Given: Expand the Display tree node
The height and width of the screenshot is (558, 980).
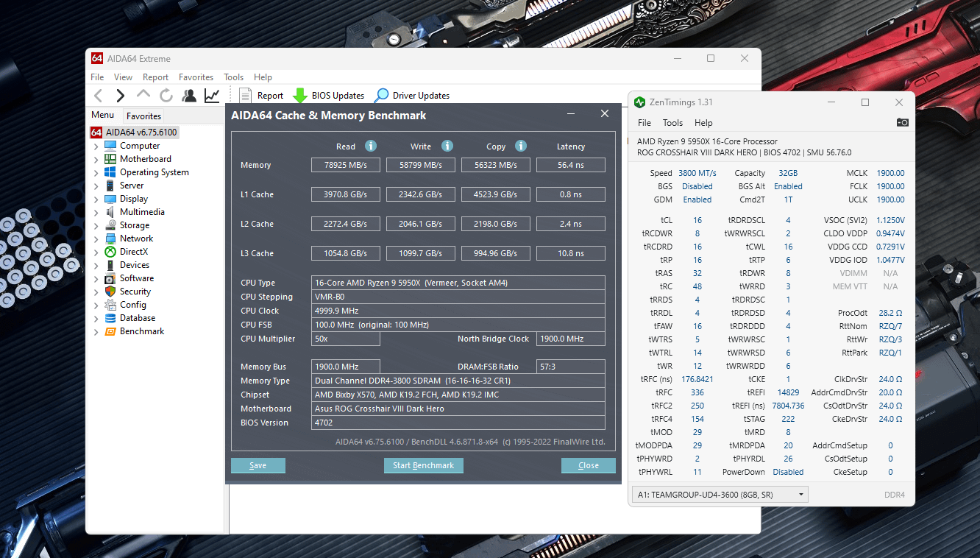Looking at the screenshot, I should click(96, 199).
